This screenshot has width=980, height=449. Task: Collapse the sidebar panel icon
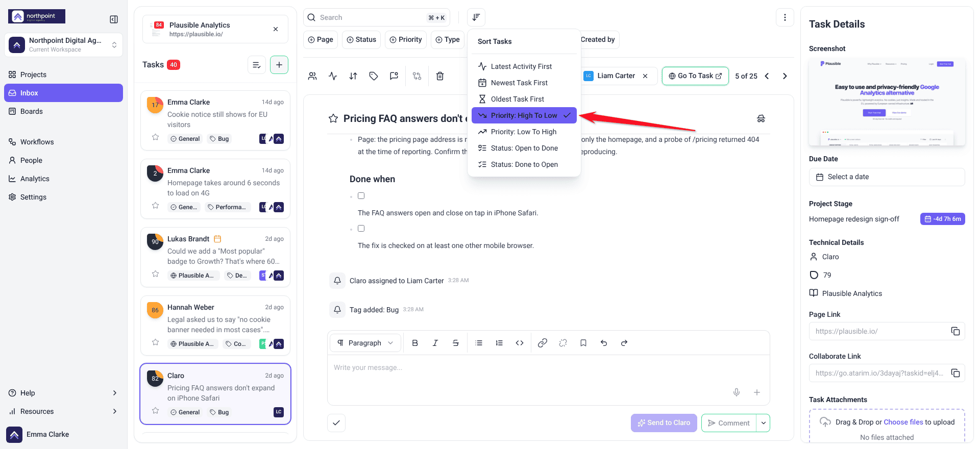pyautogui.click(x=114, y=19)
